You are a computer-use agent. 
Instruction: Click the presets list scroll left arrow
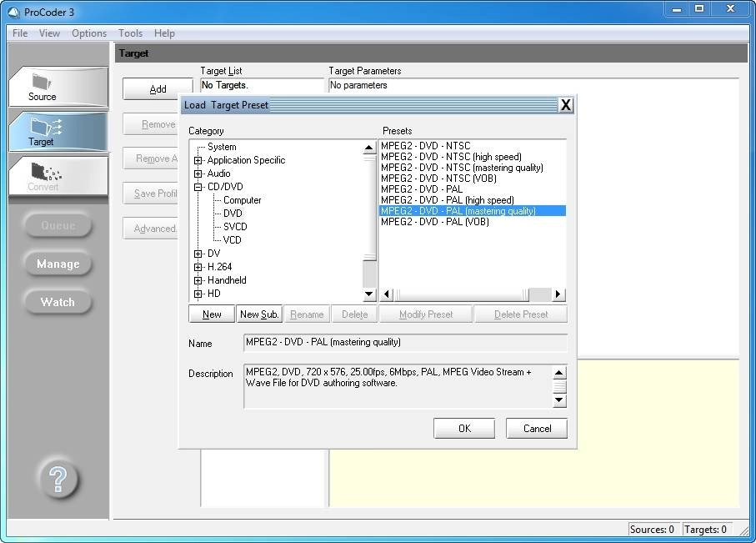coord(386,294)
